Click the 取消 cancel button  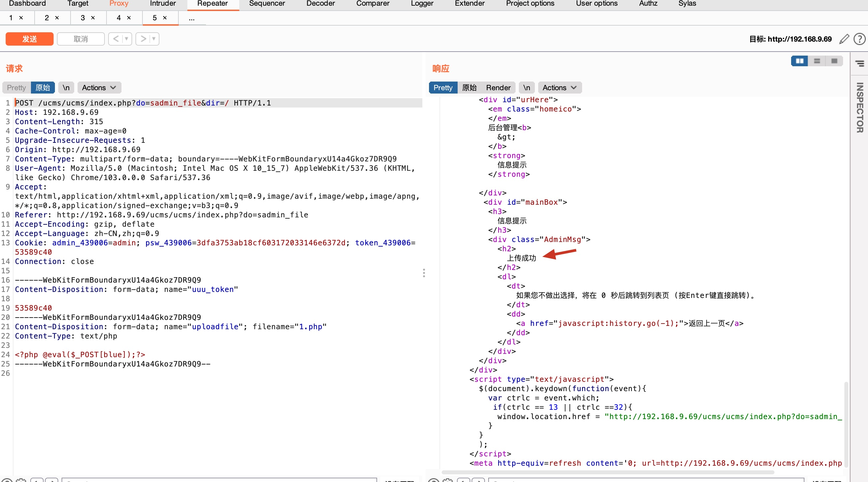pyautogui.click(x=81, y=39)
